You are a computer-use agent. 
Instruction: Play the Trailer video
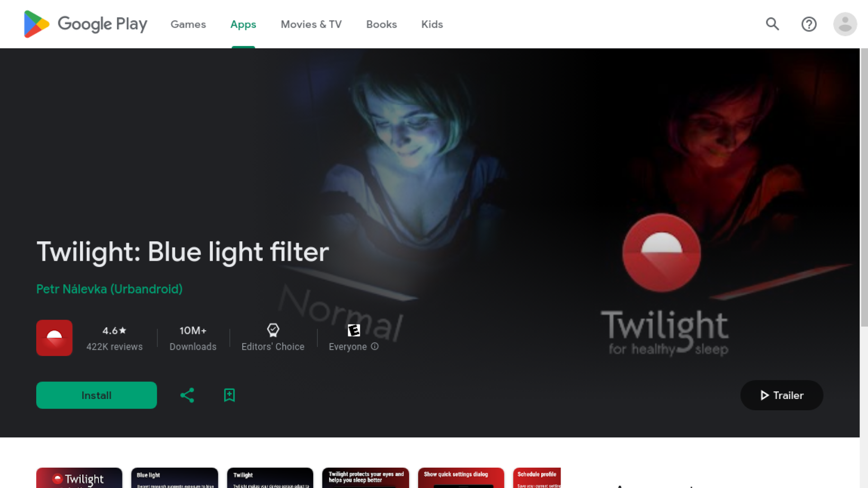coord(781,395)
